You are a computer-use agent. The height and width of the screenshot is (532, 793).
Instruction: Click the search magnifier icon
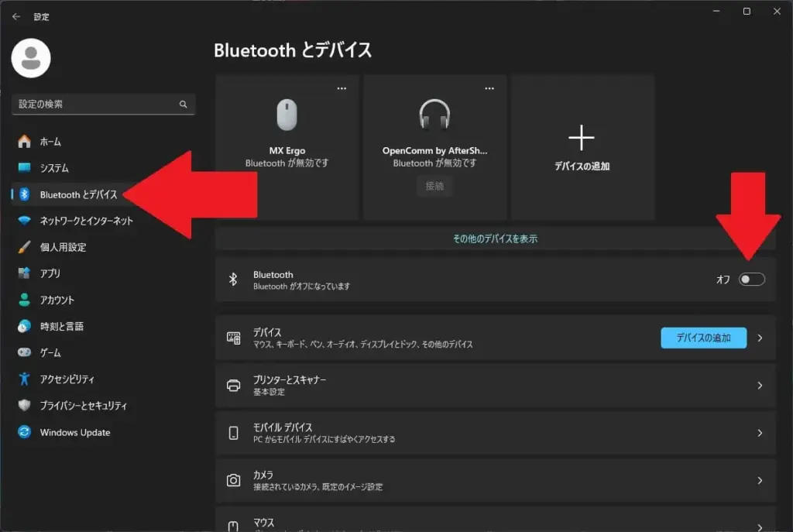183,105
